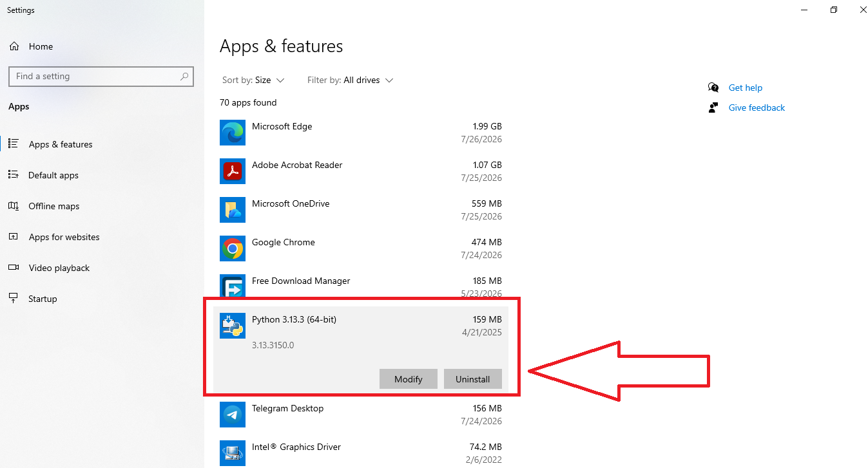
Task: Click the Apps for websites sidebar icon
Action: pos(13,237)
